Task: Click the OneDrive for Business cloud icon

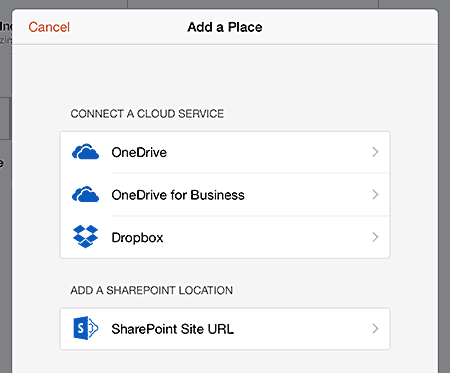Action: tap(85, 194)
